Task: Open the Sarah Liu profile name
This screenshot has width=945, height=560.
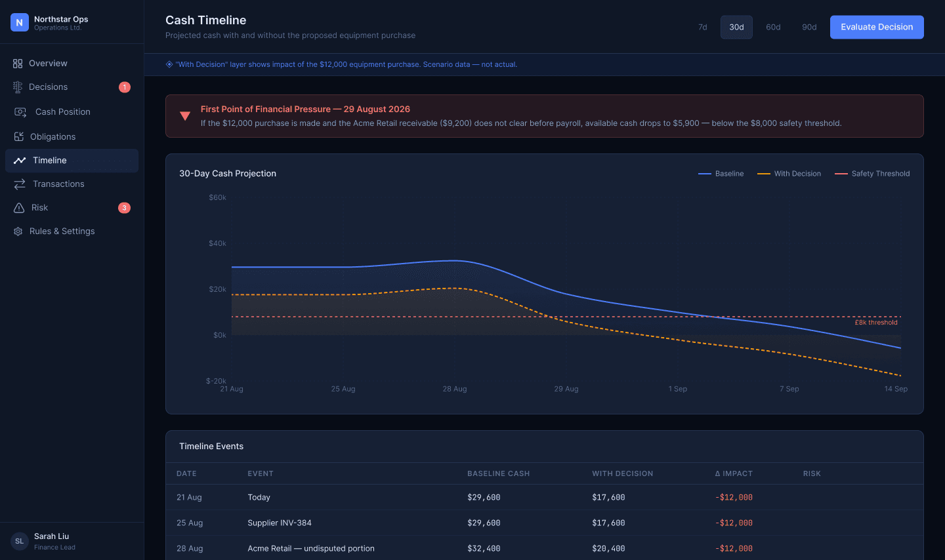Action: [x=51, y=536]
